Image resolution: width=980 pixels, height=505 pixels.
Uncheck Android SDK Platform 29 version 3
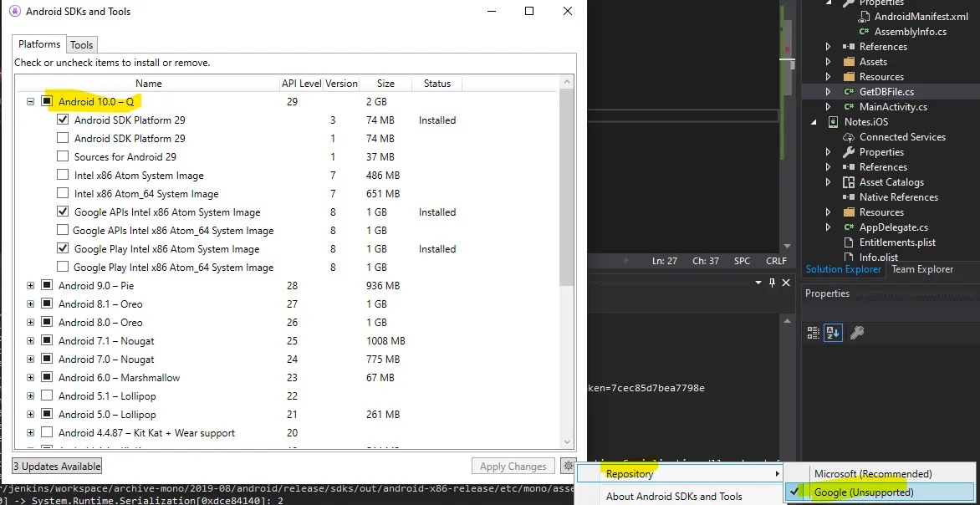click(x=63, y=120)
